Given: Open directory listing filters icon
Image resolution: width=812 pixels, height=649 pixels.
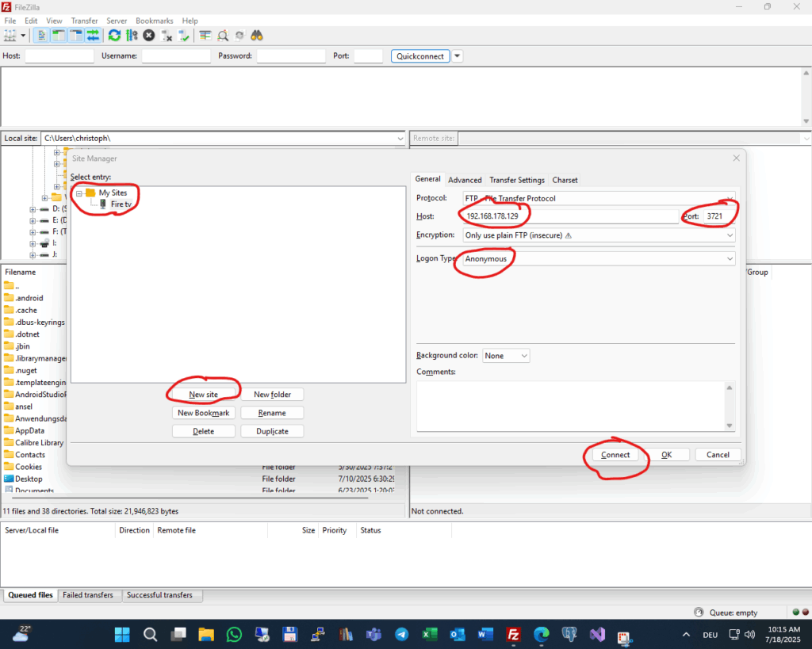Looking at the screenshot, I should (205, 36).
